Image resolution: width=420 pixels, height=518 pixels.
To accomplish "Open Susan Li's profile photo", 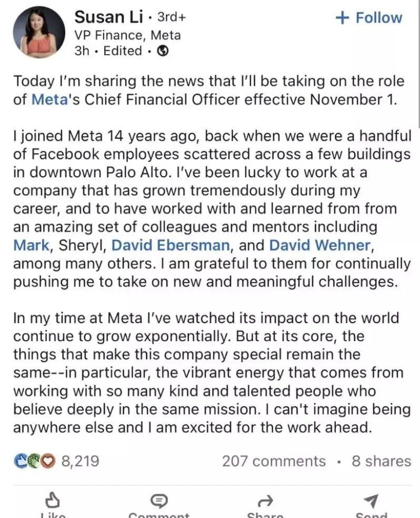I will [38, 34].
